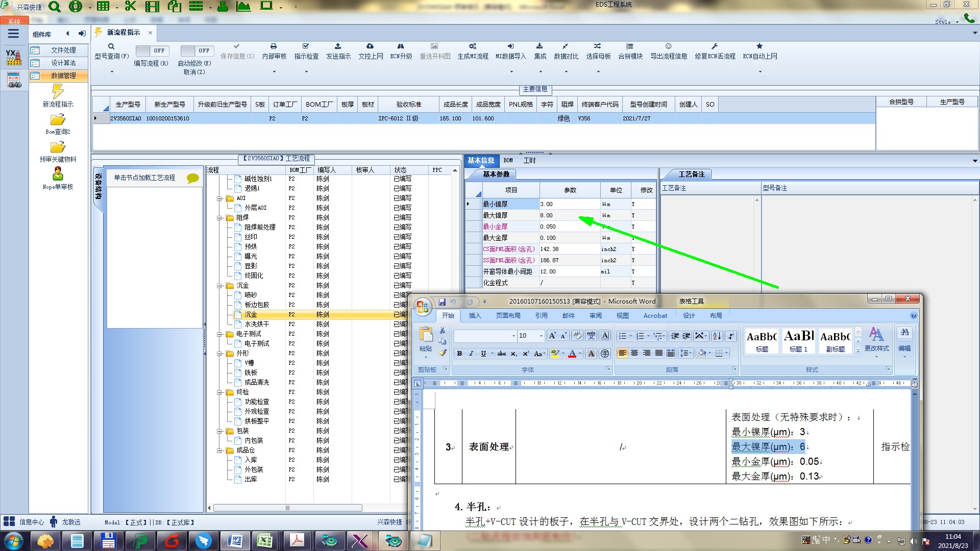Click the 内部审核 printer icon
The width and height of the screenshot is (980, 551).
tap(274, 46)
